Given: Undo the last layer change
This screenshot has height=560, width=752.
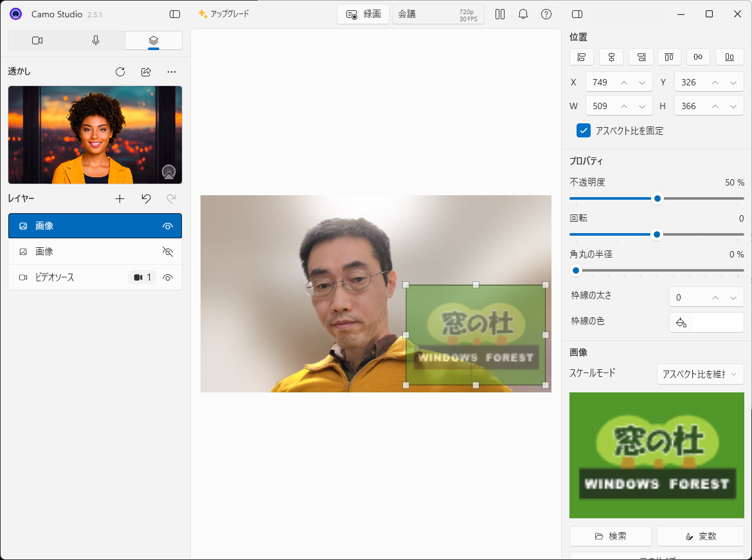Looking at the screenshot, I should point(146,198).
